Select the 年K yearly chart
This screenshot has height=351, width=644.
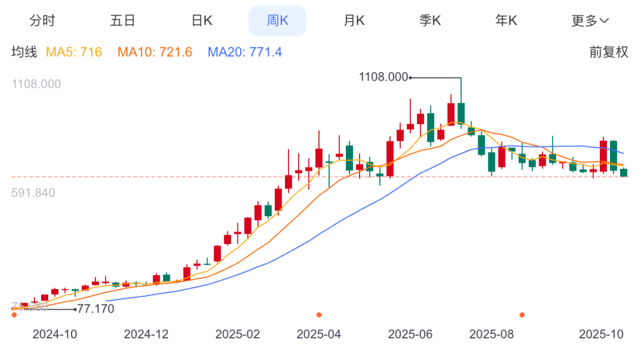click(x=506, y=20)
